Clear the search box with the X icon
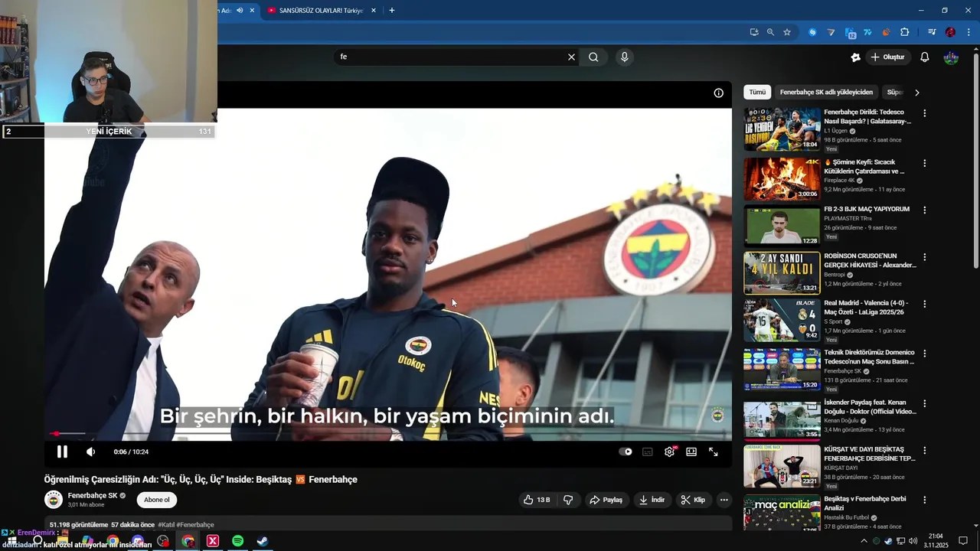The image size is (980, 551). (x=571, y=57)
